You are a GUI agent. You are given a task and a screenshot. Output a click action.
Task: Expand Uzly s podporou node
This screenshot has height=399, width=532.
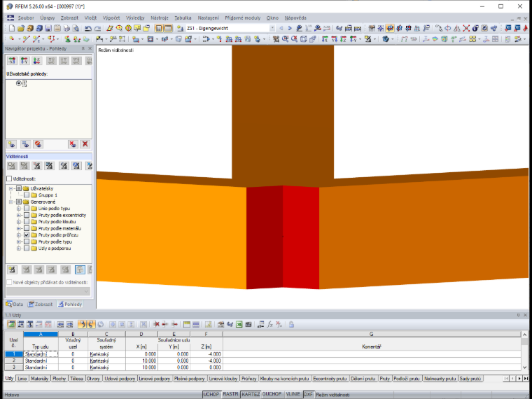tap(19, 248)
